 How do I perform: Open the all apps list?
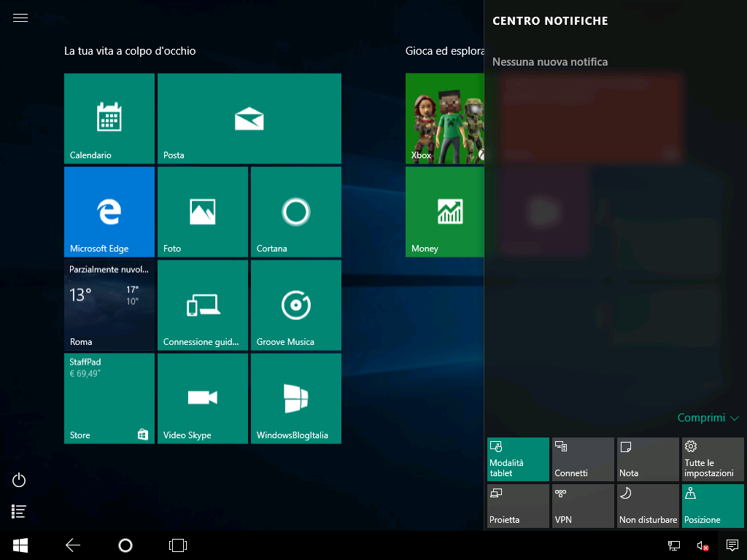[x=20, y=512]
